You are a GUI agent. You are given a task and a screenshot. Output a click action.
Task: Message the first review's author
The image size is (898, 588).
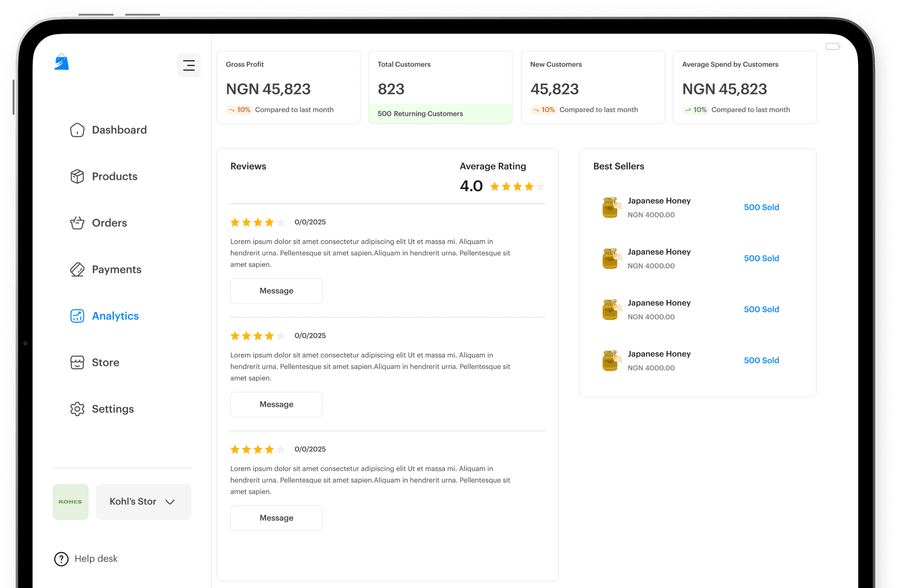coord(276,291)
